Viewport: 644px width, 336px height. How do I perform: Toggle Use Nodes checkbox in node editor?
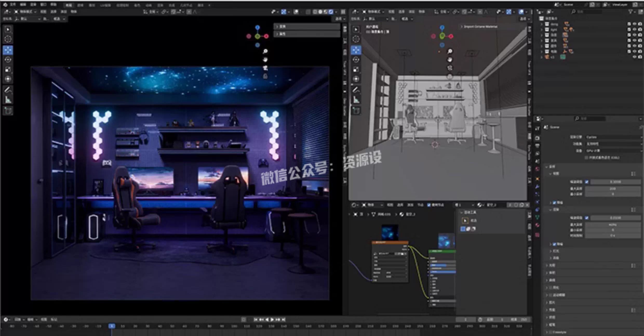pyautogui.click(x=429, y=205)
